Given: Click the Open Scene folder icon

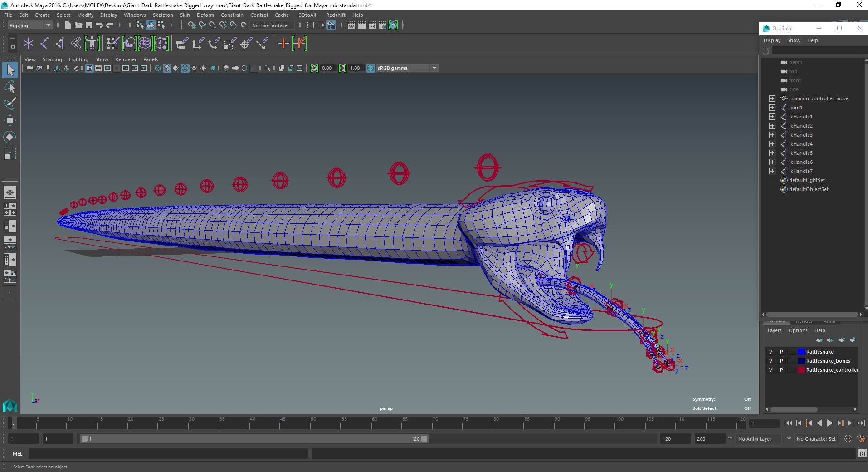Looking at the screenshot, I should [78, 25].
